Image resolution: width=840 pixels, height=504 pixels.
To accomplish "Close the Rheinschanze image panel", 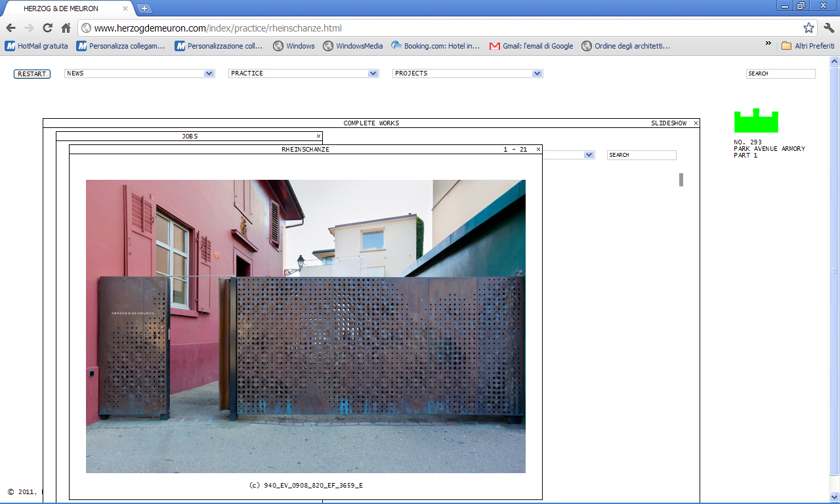I will [x=538, y=150].
